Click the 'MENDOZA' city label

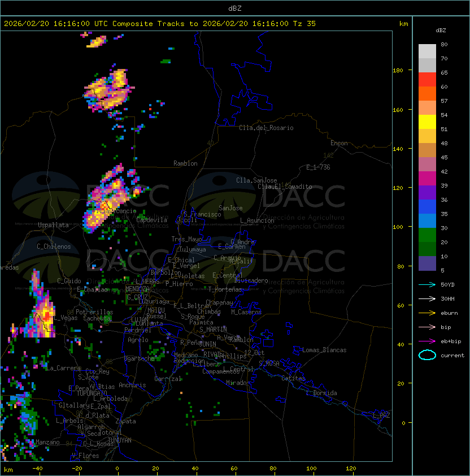[x=137, y=289]
